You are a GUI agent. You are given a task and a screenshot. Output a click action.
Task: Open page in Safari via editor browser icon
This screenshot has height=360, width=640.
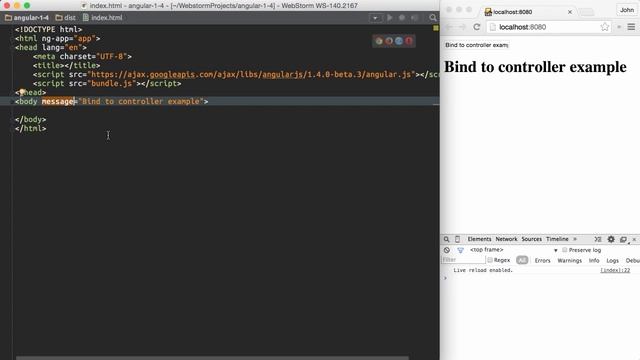(399, 41)
